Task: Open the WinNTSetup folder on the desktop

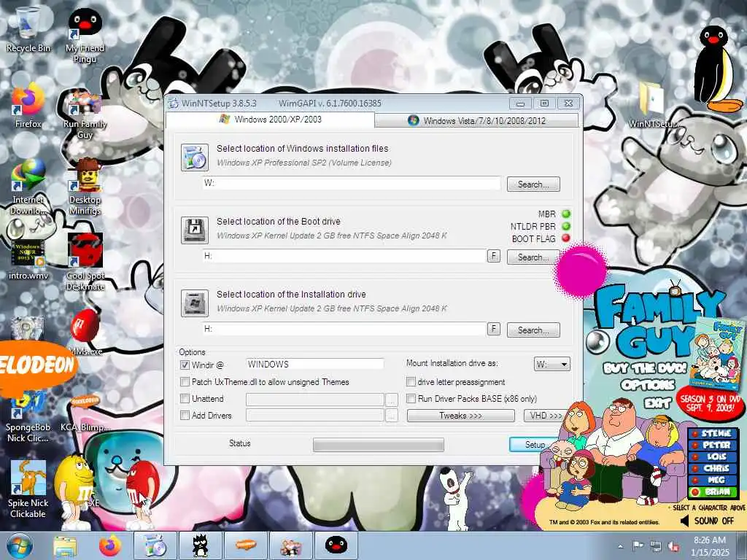Action: click(653, 105)
